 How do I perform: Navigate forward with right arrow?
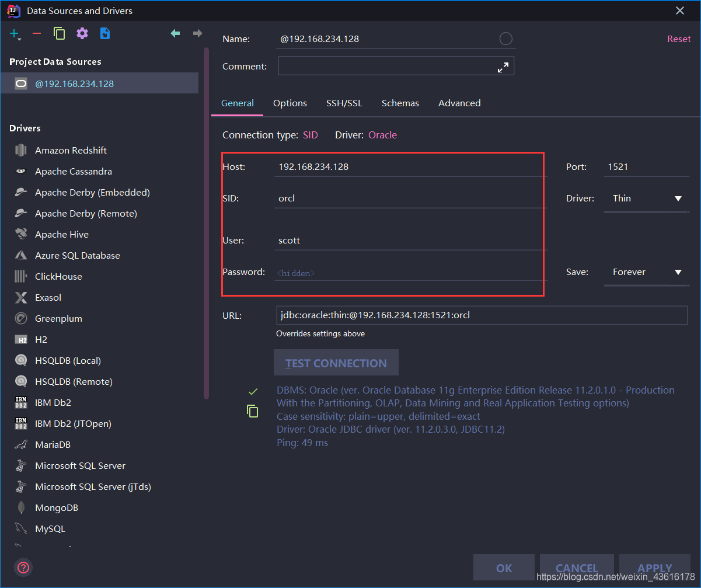pyautogui.click(x=197, y=34)
